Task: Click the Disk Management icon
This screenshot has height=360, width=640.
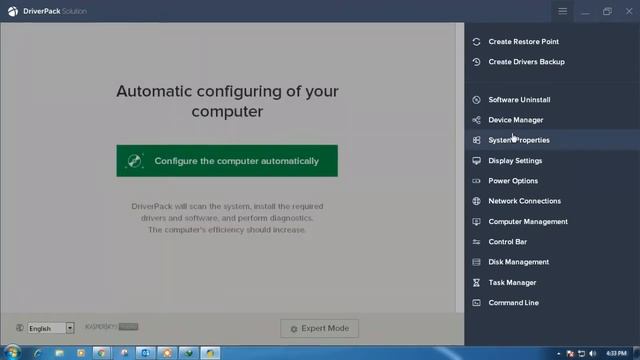Action: coord(476,262)
